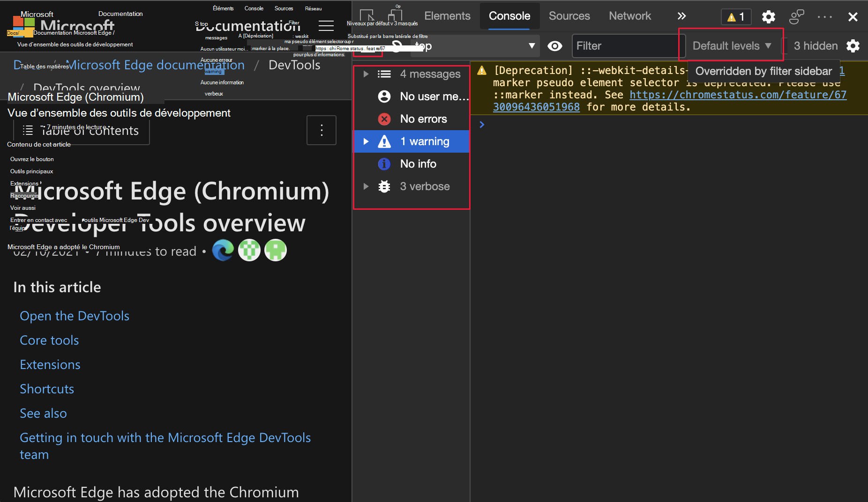Expand the 3 verbose group arrow
Viewport: 868px width, 502px height.
click(366, 186)
